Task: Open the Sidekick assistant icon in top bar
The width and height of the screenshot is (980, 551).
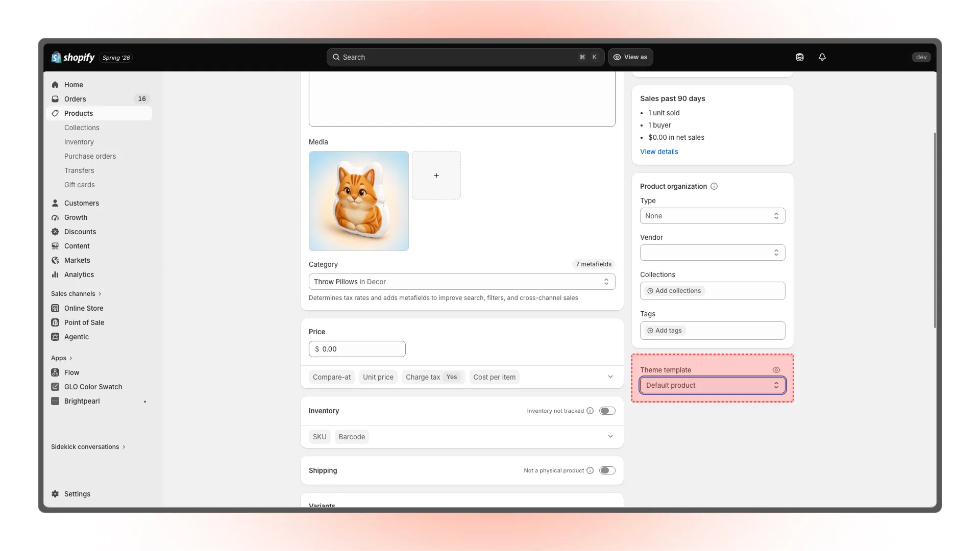Action: [x=800, y=57]
